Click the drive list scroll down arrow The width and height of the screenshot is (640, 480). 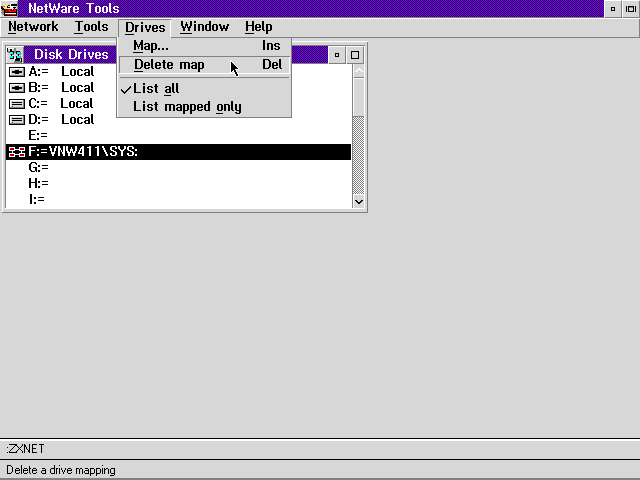pos(358,201)
